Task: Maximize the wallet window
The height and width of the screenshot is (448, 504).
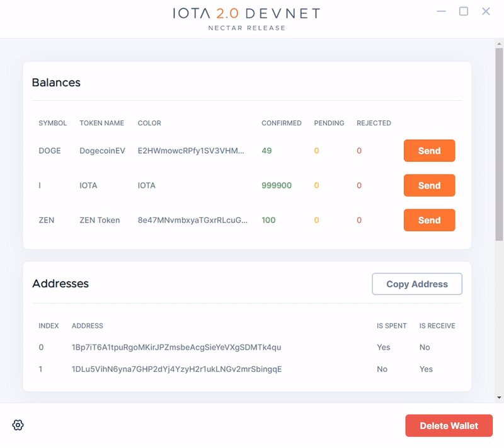Action: point(464,11)
